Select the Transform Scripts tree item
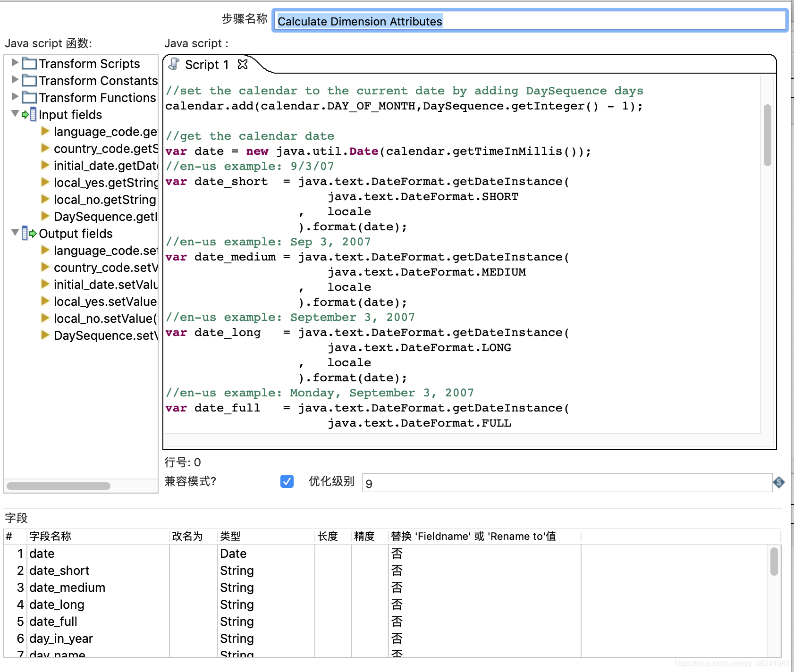 pyautogui.click(x=89, y=63)
